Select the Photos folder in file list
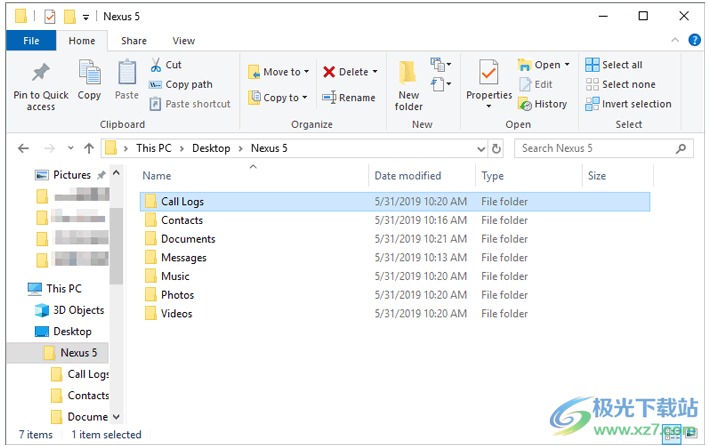 [x=177, y=295]
